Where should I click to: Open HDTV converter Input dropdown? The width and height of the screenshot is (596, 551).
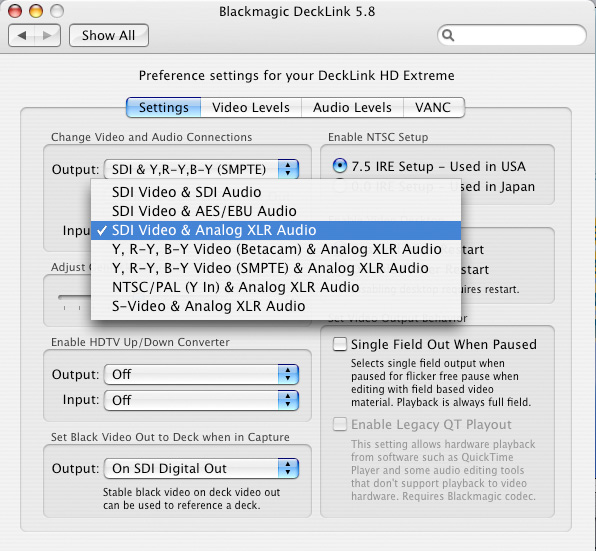tap(201, 400)
